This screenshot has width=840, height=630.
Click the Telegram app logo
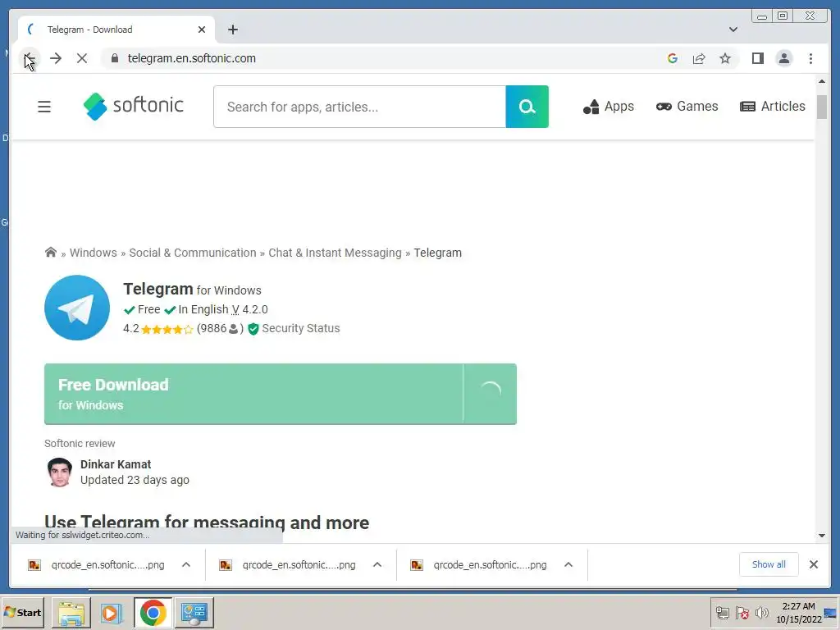[x=77, y=308]
